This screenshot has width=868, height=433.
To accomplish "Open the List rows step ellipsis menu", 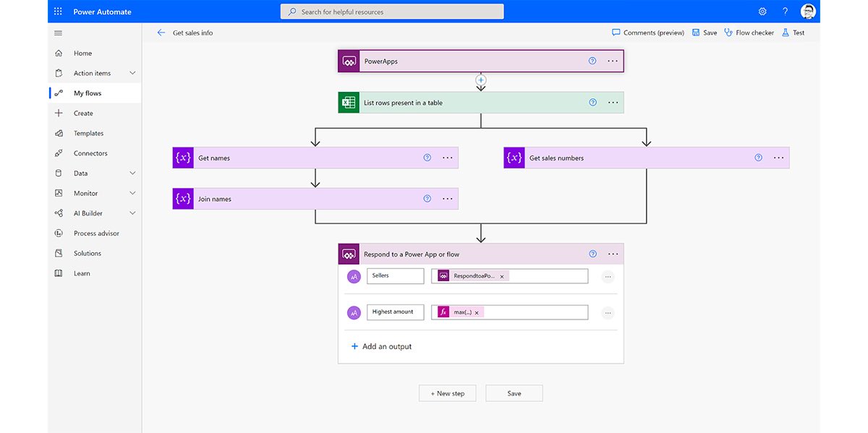I will [613, 103].
